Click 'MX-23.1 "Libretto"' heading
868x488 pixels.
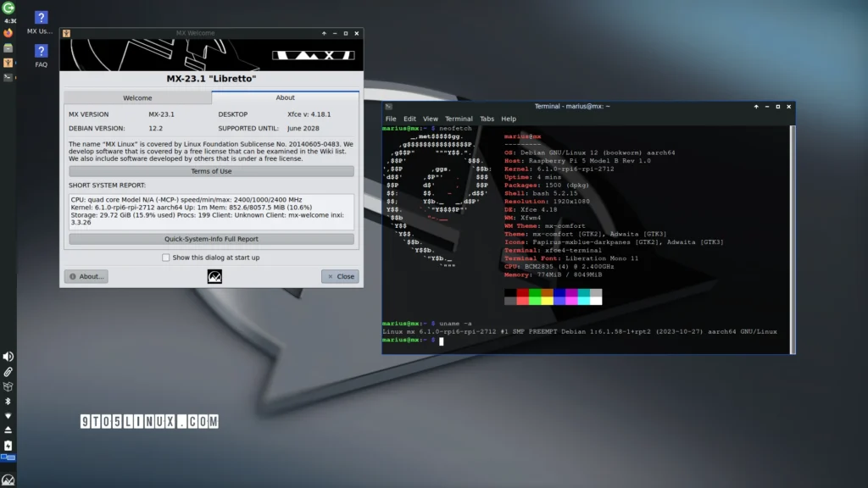pyautogui.click(x=211, y=79)
